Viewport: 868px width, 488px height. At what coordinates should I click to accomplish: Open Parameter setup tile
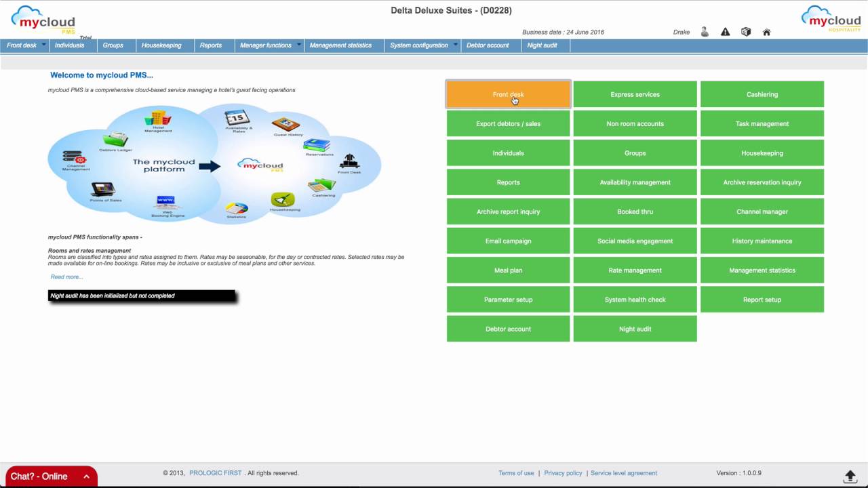pyautogui.click(x=508, y=300)
